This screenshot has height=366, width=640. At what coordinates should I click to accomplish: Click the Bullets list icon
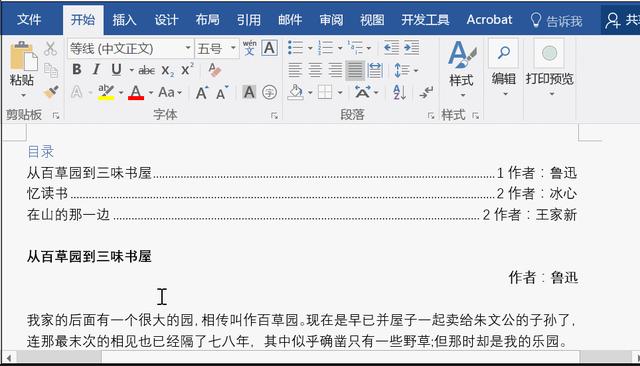tap(296, 48)
